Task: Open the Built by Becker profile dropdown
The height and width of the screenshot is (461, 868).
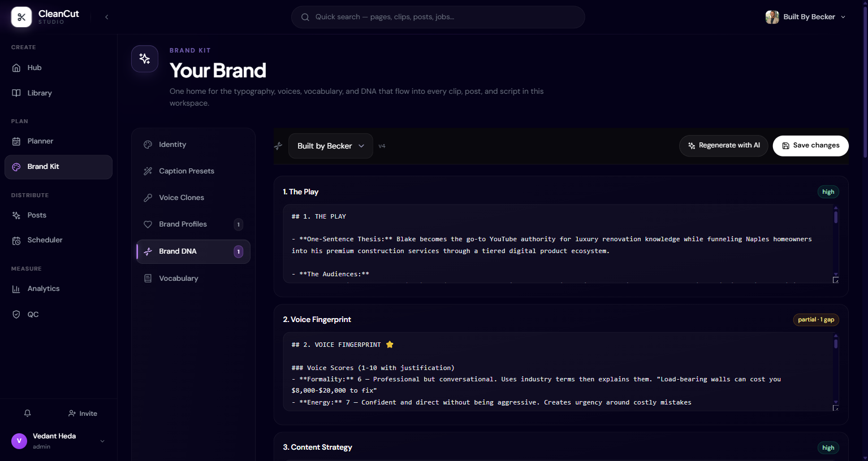Action: (x=331, y=146)
